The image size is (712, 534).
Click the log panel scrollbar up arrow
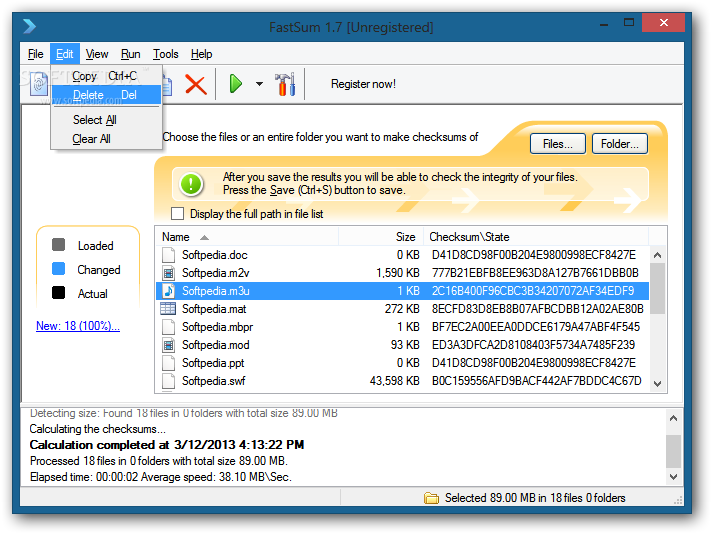673,418
